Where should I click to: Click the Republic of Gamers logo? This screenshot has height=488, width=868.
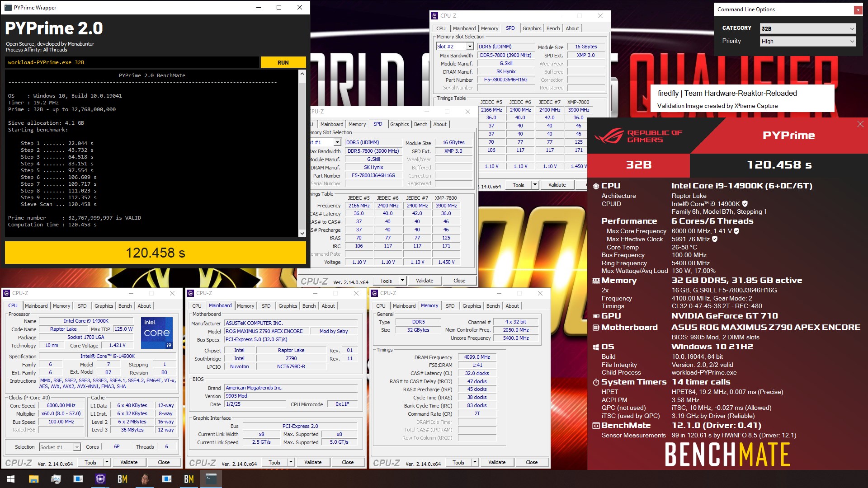(638, 136)
